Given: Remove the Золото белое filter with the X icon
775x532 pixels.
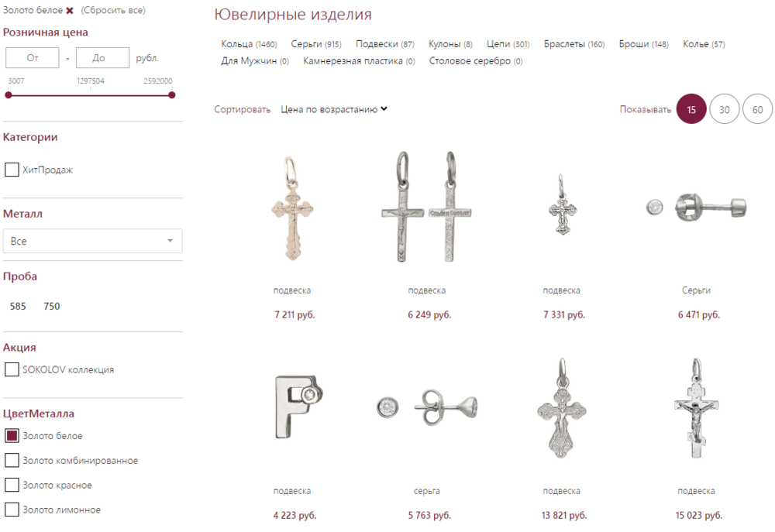Looking at the screenshot, I should click(70, 10).
